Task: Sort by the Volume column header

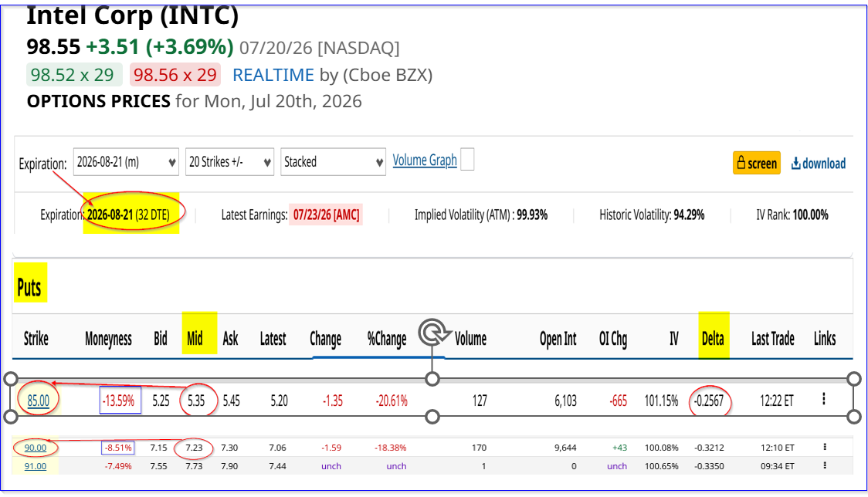Action: [470, 338]
